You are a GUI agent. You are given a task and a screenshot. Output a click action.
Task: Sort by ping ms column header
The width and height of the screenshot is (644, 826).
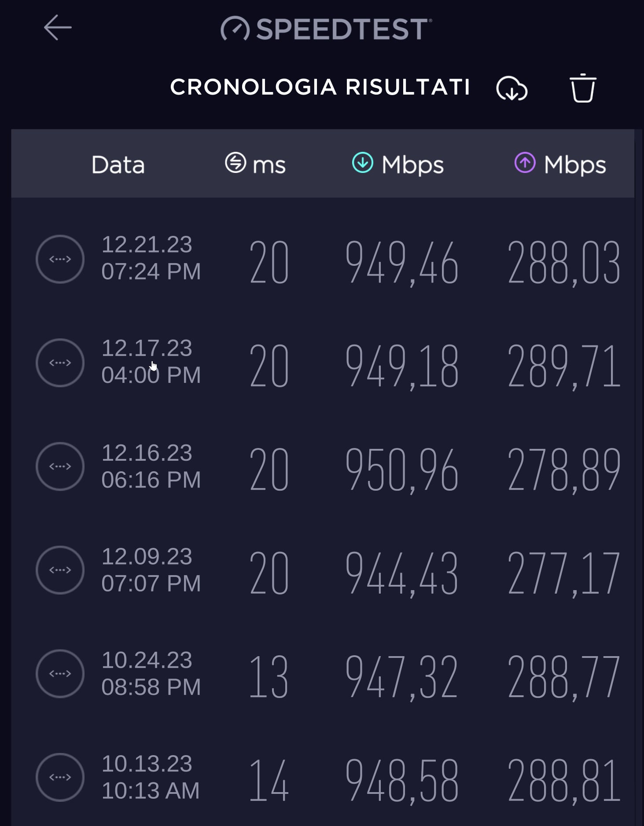255,164
